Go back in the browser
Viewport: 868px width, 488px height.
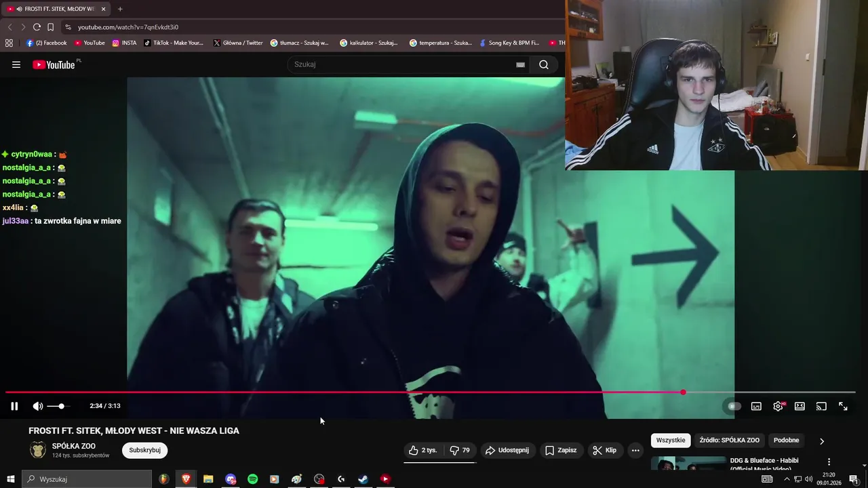pyautogui.click(x=9, y=27)
